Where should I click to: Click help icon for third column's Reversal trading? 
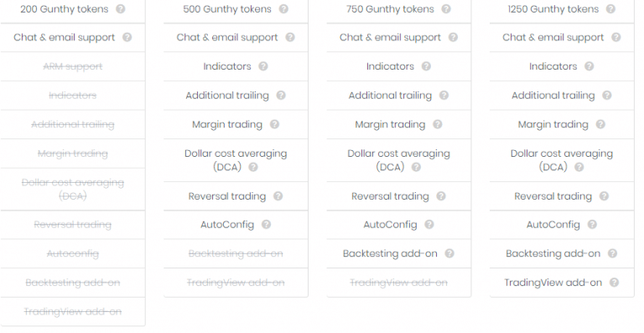click(x=441, y=196)
